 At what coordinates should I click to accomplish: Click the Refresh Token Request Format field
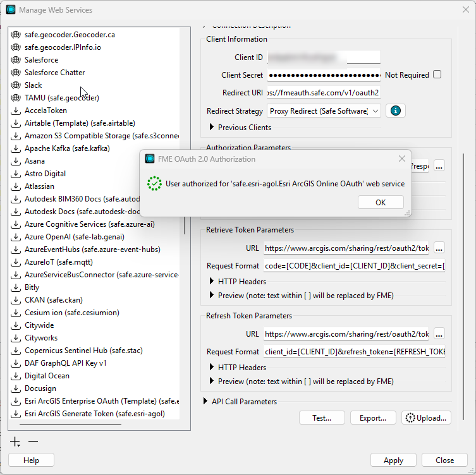point(354,352)
